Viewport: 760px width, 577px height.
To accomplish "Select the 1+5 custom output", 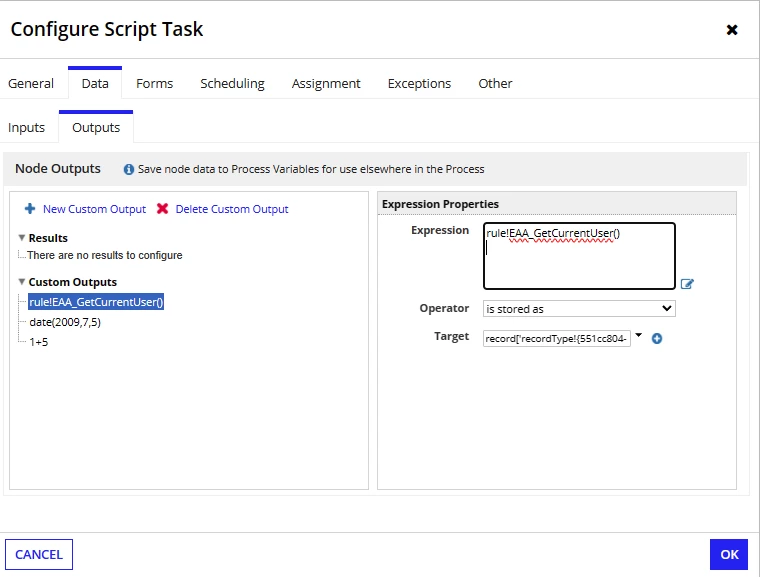I will click(39, 342).
